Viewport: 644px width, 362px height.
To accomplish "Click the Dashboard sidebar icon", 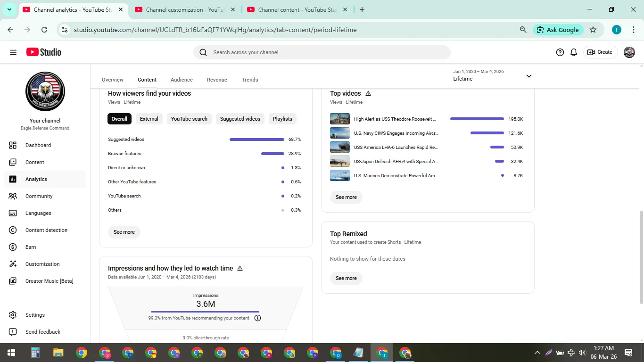I will pos(13,145).
